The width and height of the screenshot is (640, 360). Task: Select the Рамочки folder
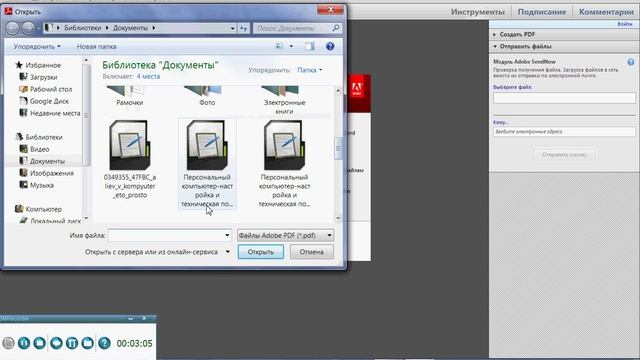(129, 96)
